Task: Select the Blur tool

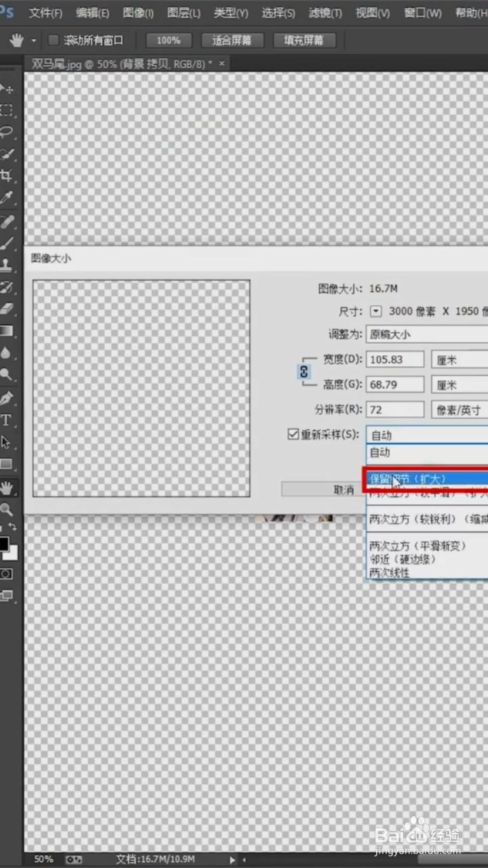Action: tap(6, 352)
